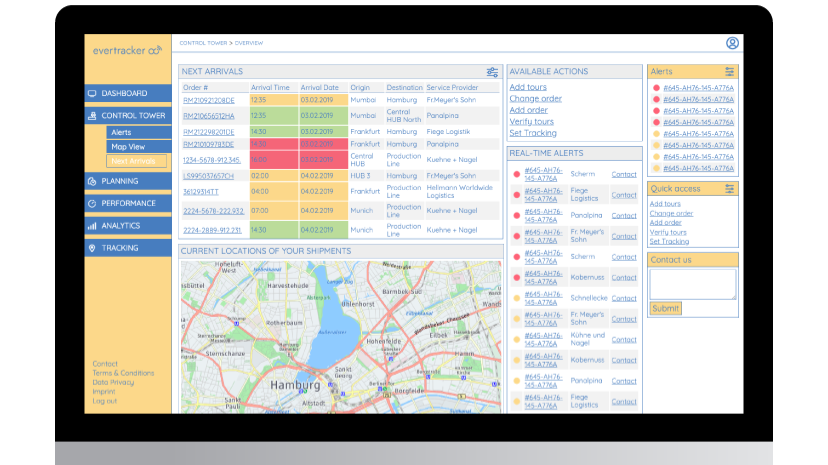The image size is (828, 465).
Task: Select the Map View submenu item
Action: [138, 147]
